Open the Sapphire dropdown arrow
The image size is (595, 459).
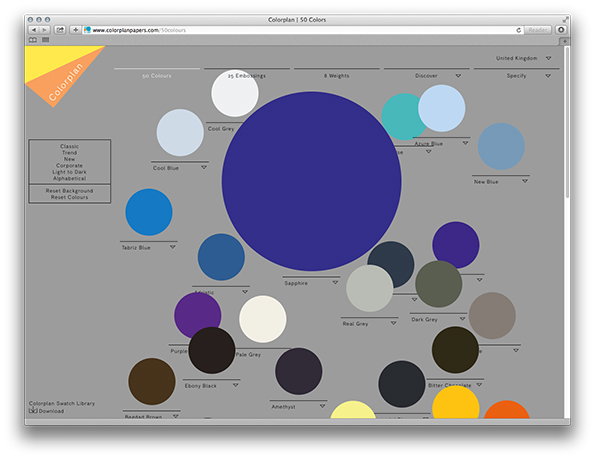[335, 283]
